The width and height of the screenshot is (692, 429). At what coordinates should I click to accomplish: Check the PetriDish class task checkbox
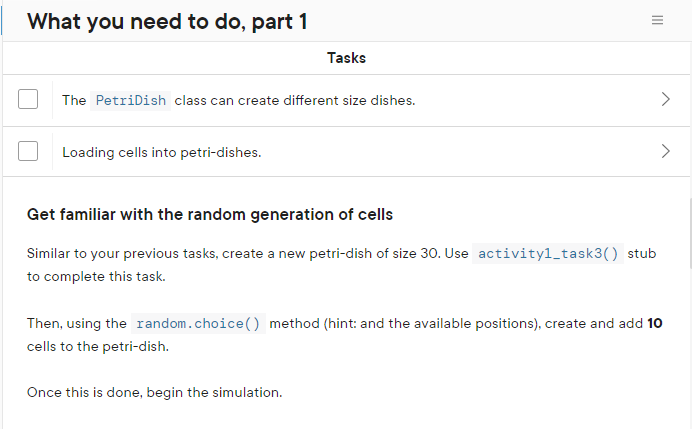tap(28, 100)
